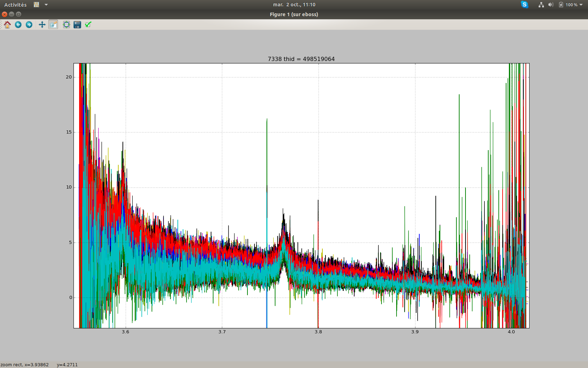Go back to the previous plot view
The width and height of the screenshot is (588, 368).
point(18,25)
